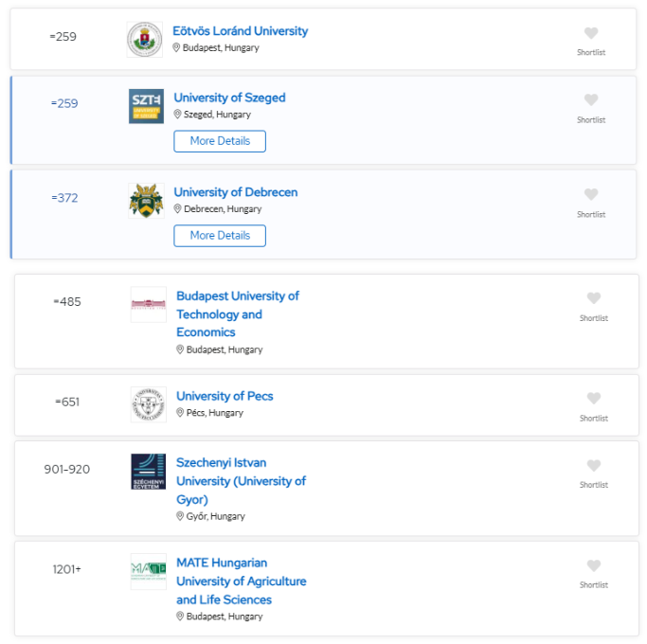Screen dimensions: 647x644
Task: Click heart icon for MATE Hungarian University
Action: tap(593, 565)
